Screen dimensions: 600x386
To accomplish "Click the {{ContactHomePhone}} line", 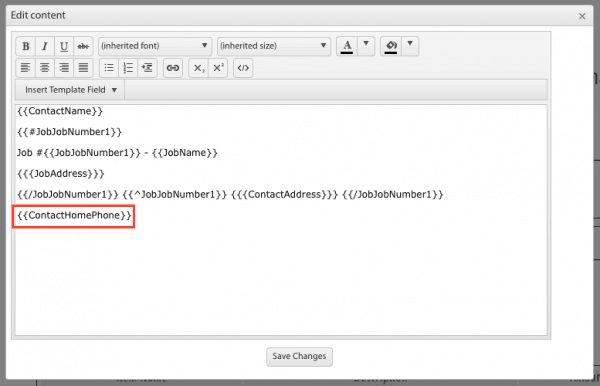I will click(74, 215).
